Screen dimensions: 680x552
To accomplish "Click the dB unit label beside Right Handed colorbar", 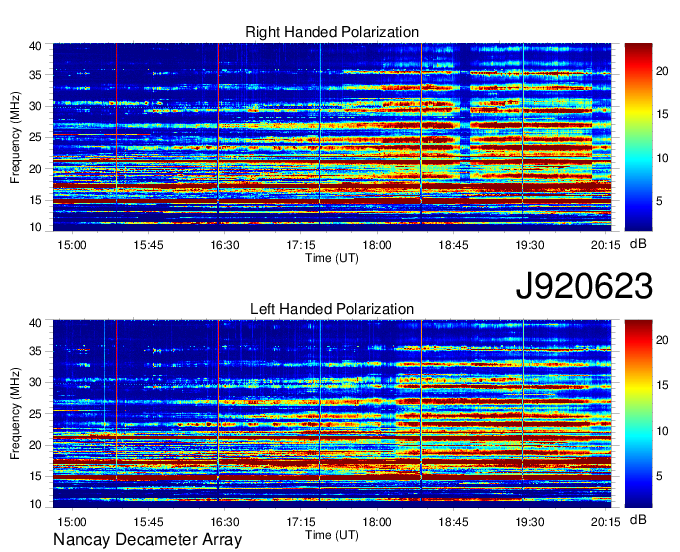I will click(638, 244).
